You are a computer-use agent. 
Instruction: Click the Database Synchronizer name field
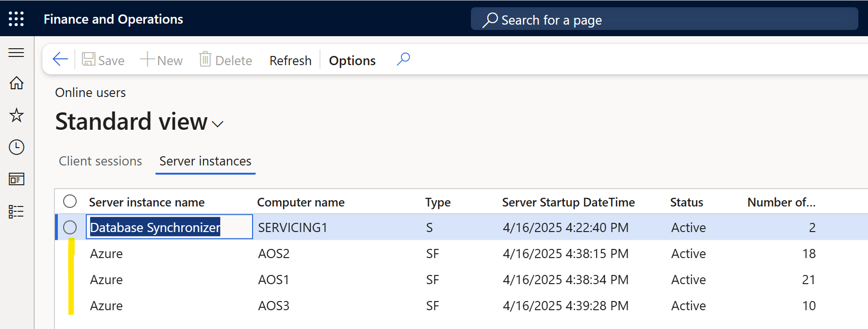(x=169, y=227)
